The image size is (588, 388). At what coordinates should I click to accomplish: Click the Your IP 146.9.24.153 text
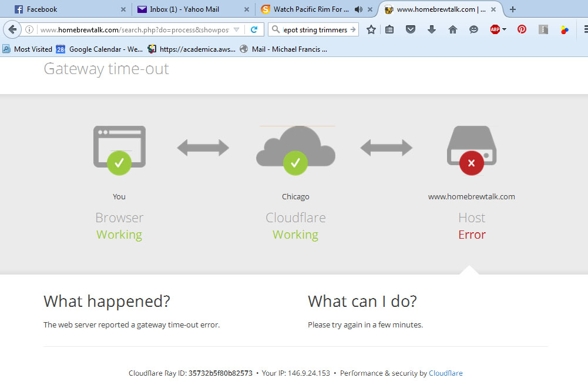click(296, 373)
